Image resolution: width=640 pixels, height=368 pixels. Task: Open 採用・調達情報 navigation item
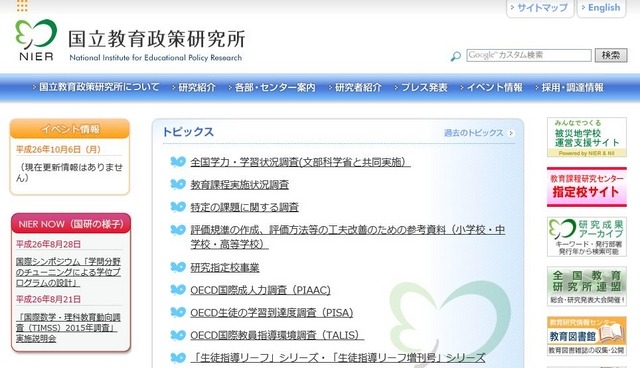[x=569, y=87]
